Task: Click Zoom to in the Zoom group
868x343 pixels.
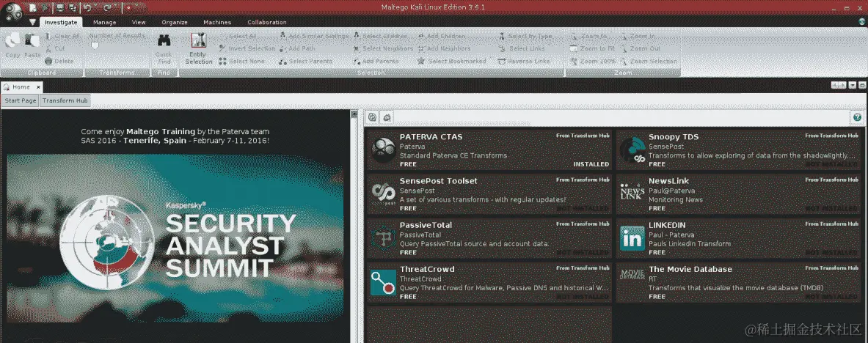Action: coord(588,36)
